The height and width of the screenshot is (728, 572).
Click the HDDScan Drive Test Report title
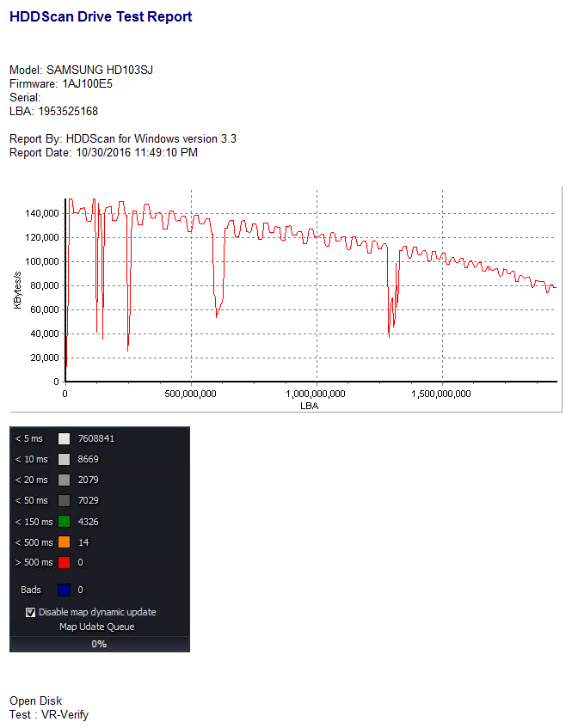click(x=101, y=16)
